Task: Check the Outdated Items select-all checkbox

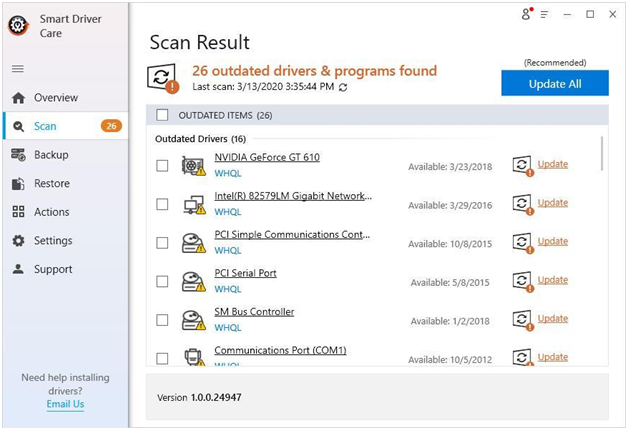Action: (163, 115)
